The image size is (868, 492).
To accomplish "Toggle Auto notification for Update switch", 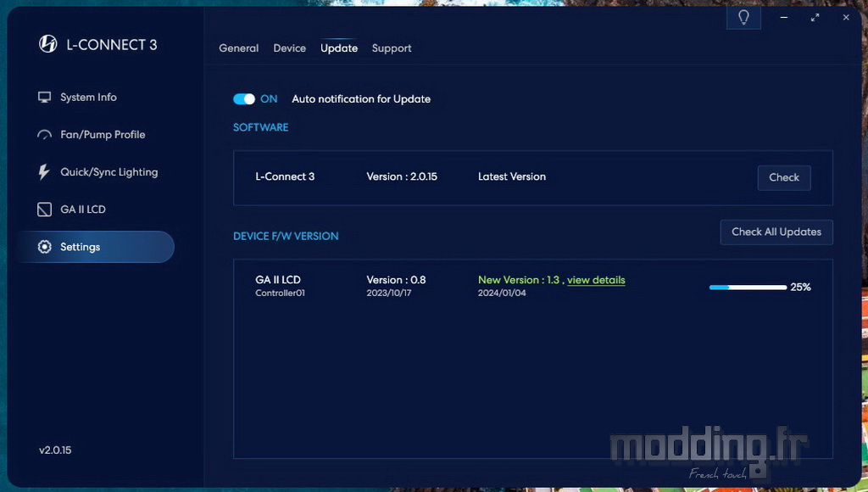I will [x=244, y=98].
